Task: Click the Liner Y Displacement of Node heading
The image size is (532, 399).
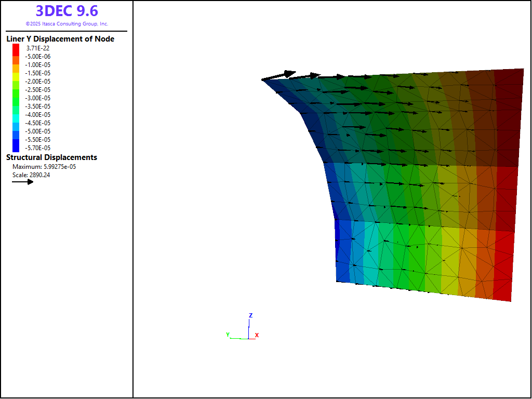Action: click(60, 39)
